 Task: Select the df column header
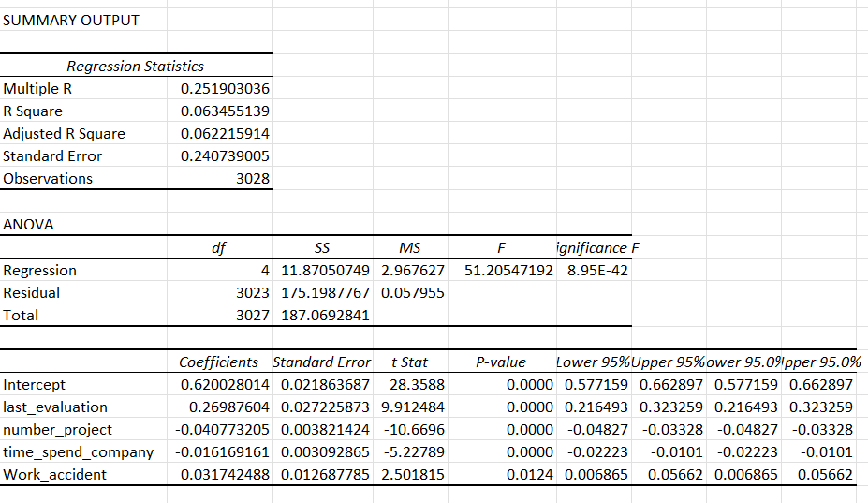click(219, 247)
